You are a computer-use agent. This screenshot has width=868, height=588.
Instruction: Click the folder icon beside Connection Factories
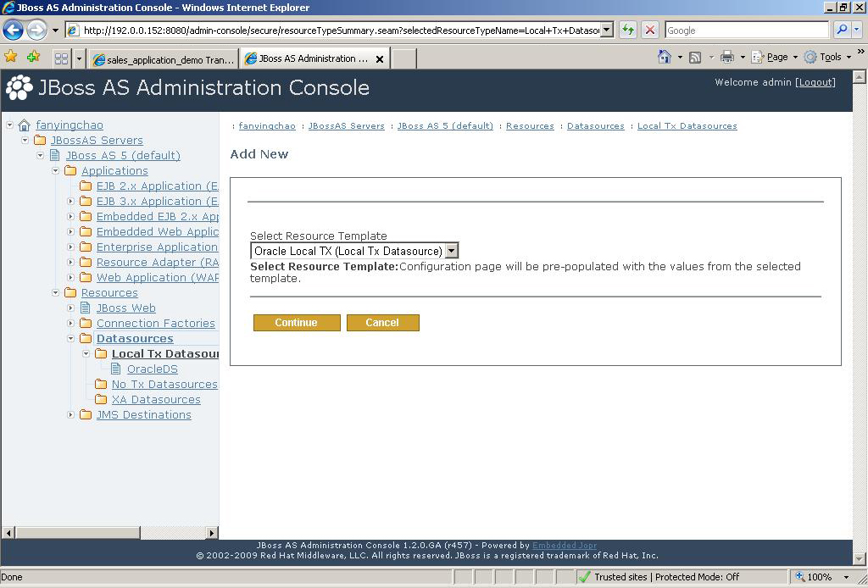point(86,323)
